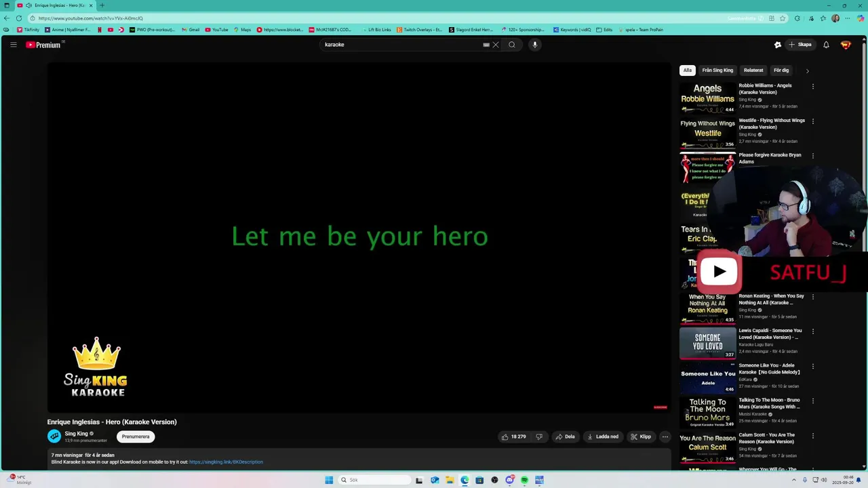
Task: Open Talking To The Moon video title
Action: (x=769, y=403)
